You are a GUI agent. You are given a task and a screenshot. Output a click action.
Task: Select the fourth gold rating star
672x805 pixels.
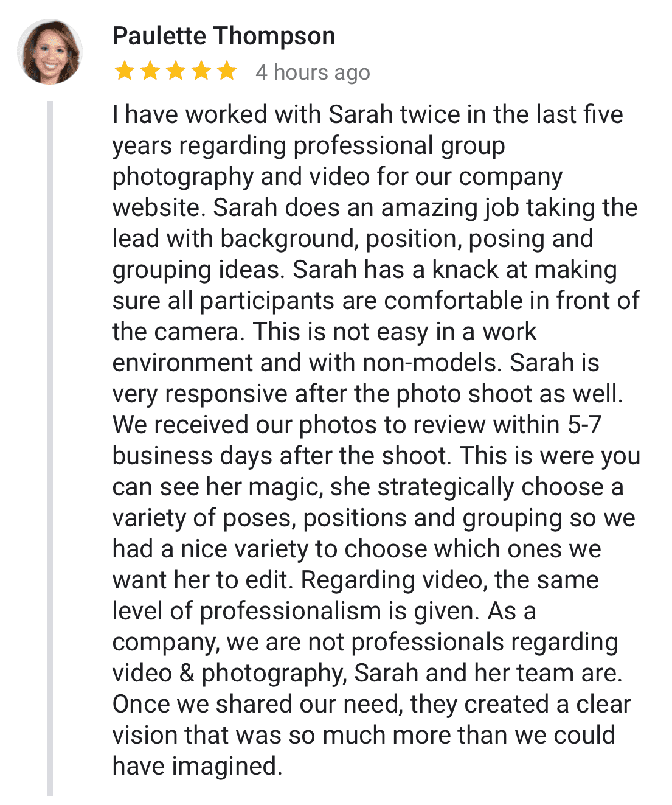201,71
